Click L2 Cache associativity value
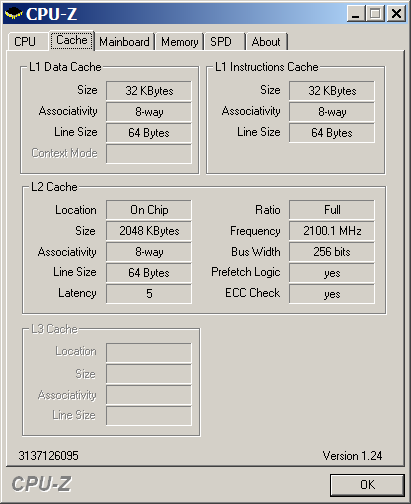Screen dimensions: 411x504 pos(149,252)
